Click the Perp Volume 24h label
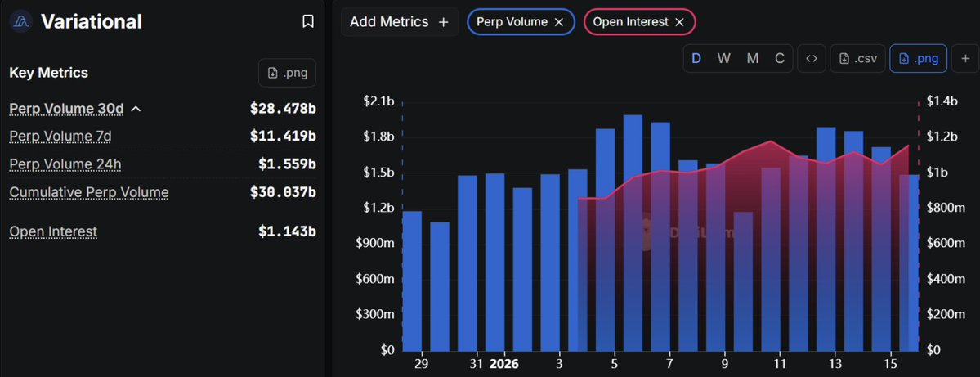This screenshot has width=980, height=377. point(65,164)
